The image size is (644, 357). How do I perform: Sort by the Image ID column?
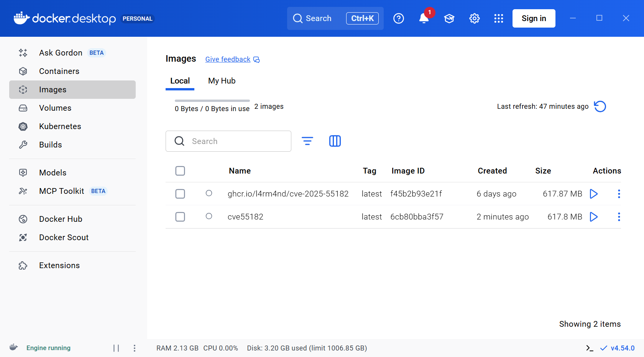[408, 171]
